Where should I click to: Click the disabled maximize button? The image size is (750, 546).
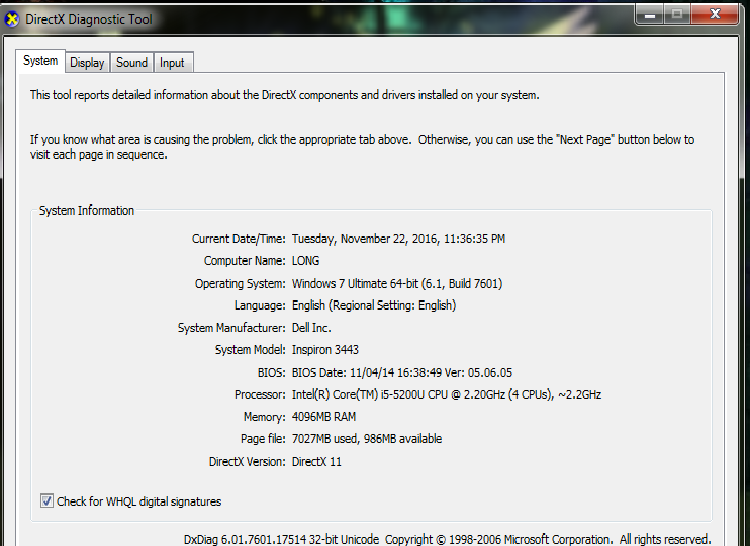point(676,13)
